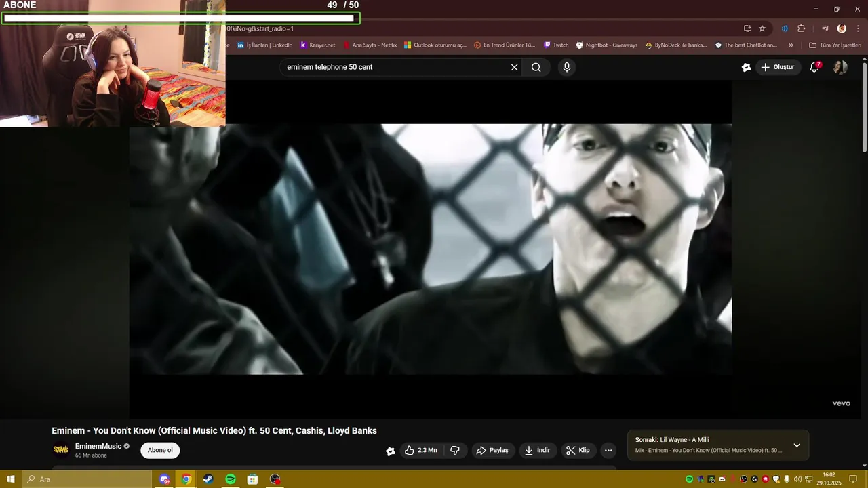Viewport: 868px width, 488px height.
Task: Open Microsoft Store taskbar icon
Action: coord(252,479)
